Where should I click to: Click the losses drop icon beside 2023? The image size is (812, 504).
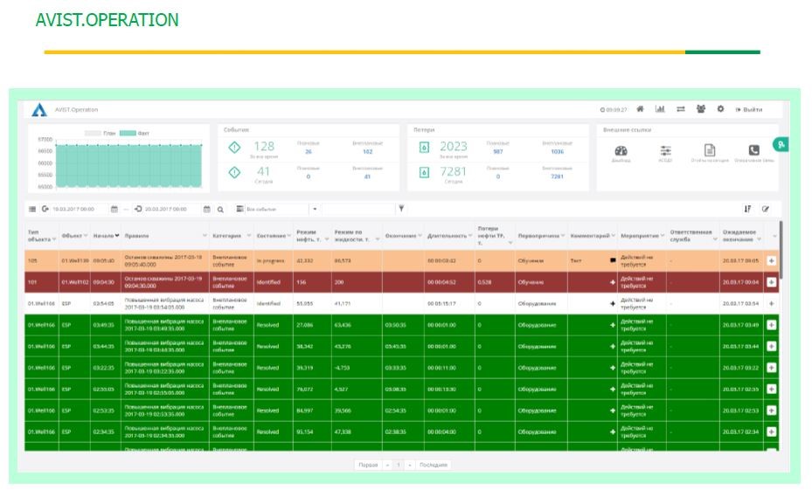pyautogui.click(x=424, y=148)
